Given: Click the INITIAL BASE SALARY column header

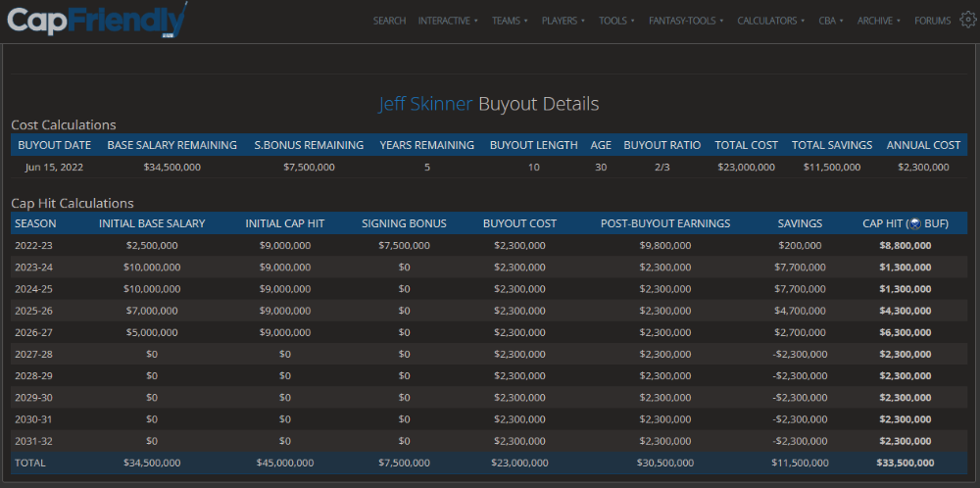Looking at the screenshot, I should point(152,223).
